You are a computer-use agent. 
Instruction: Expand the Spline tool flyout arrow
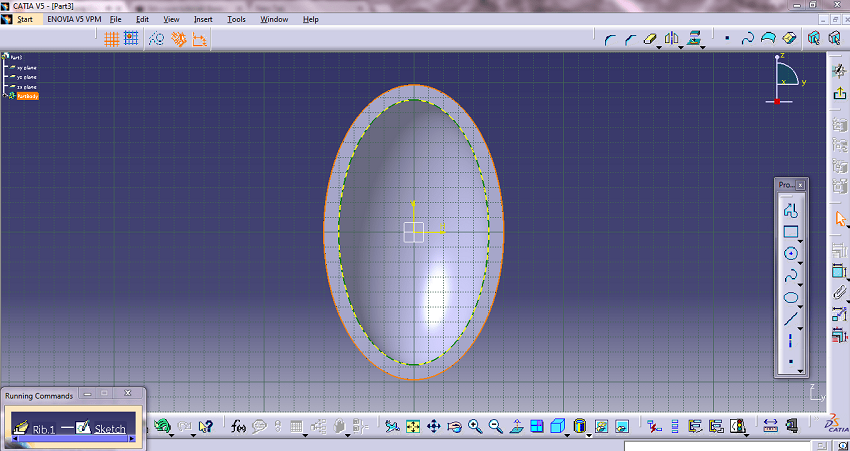pyautogui.click(x=801, y=285)
